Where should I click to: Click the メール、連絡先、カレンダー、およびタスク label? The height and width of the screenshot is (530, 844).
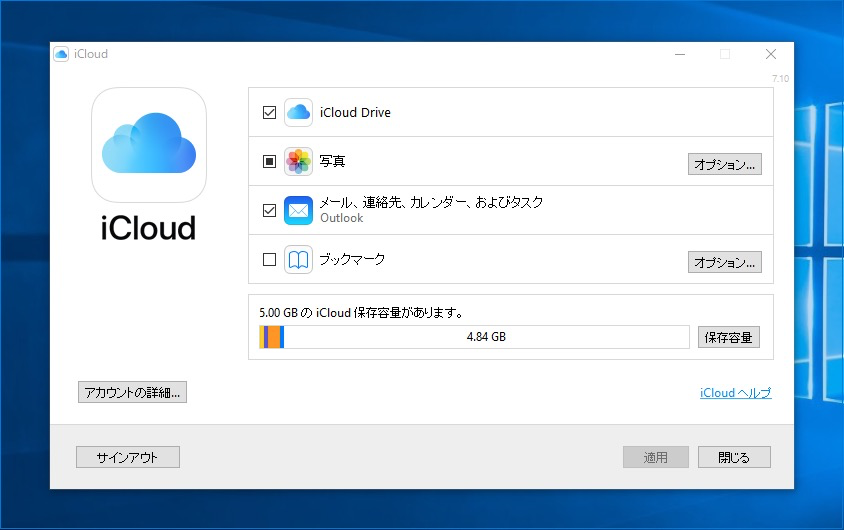click(x=431, y=202)
